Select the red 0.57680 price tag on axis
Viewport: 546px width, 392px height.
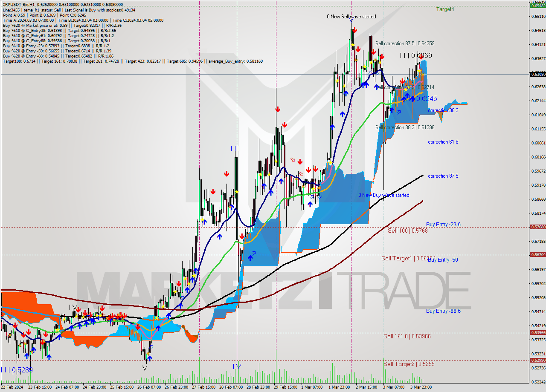click(537, 227)
